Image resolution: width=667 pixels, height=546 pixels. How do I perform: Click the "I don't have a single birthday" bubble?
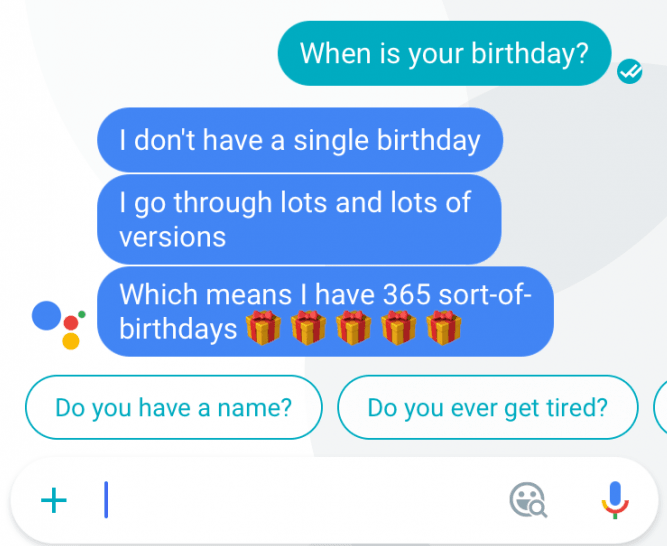[299, 140]
